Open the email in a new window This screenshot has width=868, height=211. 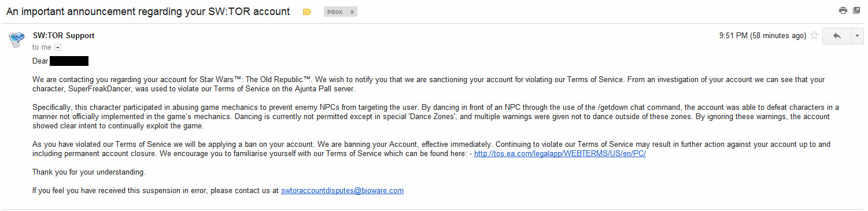click(x=857, y=11)
